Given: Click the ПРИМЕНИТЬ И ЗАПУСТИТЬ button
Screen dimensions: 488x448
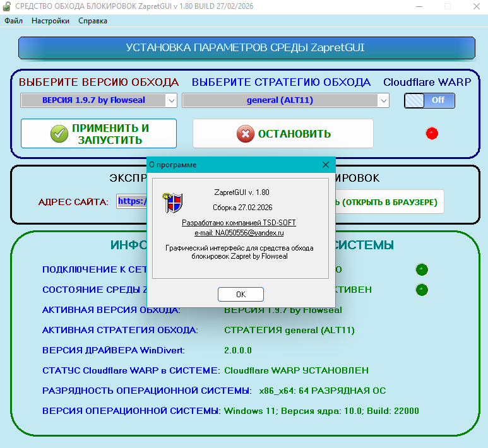Looking at the screenshot, I should (x=98, y=134).
